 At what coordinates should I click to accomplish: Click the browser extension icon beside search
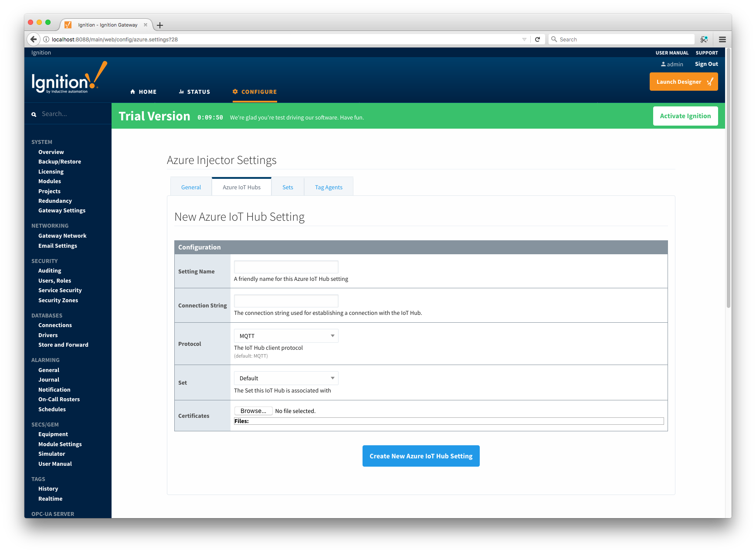pyautogui.click(x=704, y=39)
